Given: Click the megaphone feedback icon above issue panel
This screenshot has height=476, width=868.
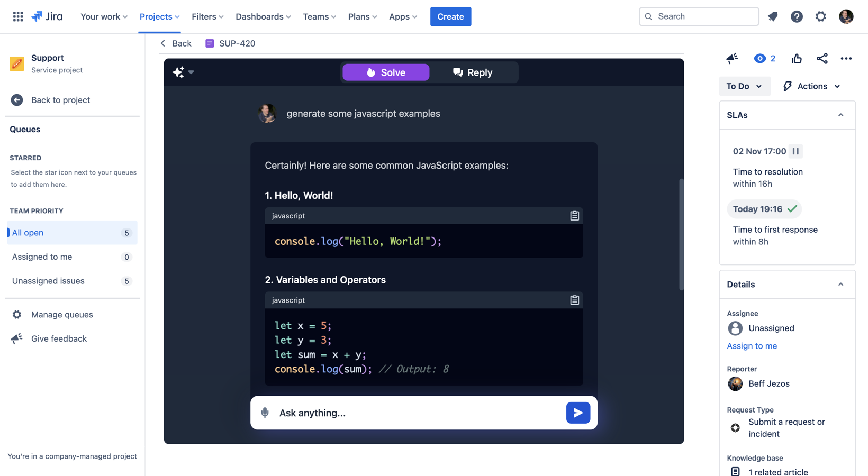Looking at the screenshot, I should [x=732, y=58].
